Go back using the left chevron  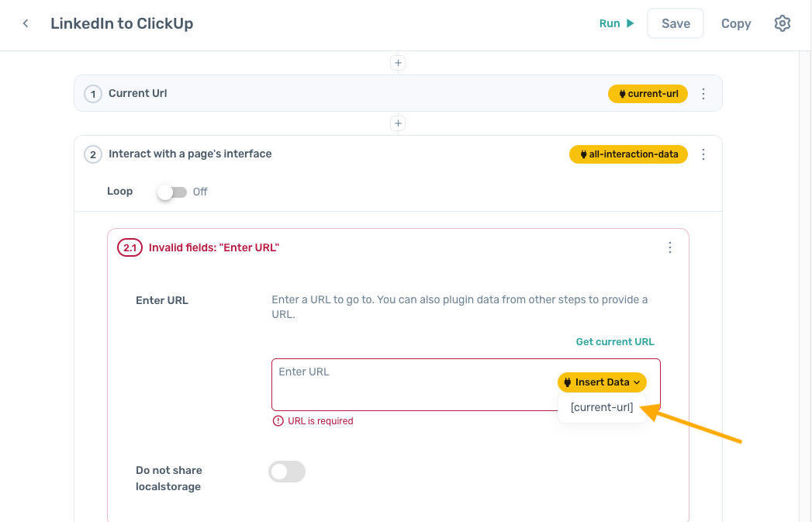click(26, 23)
